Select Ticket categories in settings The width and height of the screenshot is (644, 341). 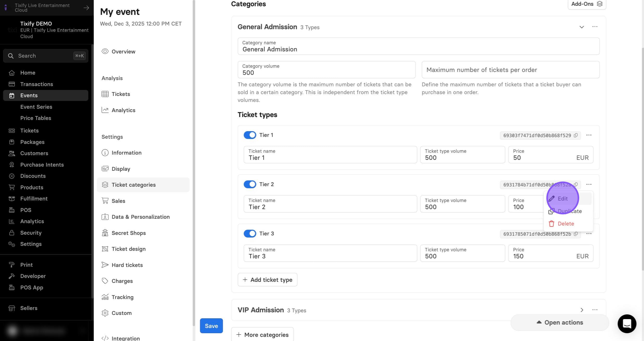[x=143, y=185]
